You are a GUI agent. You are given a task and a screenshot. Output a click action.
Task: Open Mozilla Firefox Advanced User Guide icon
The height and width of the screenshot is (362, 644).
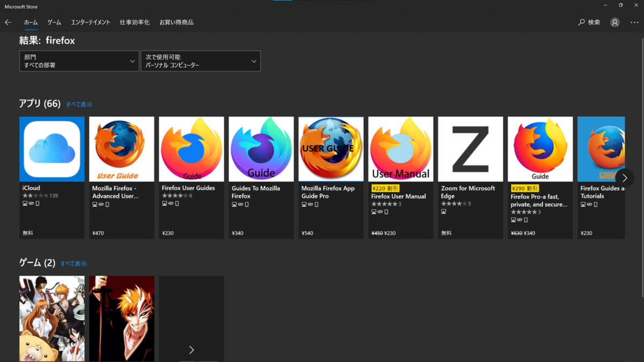pos(121,149)
